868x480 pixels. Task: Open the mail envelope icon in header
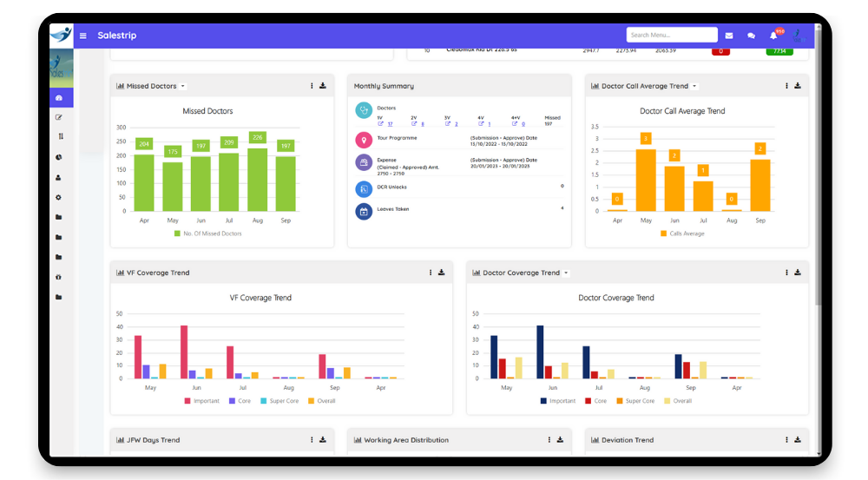(x=729, y=36)
